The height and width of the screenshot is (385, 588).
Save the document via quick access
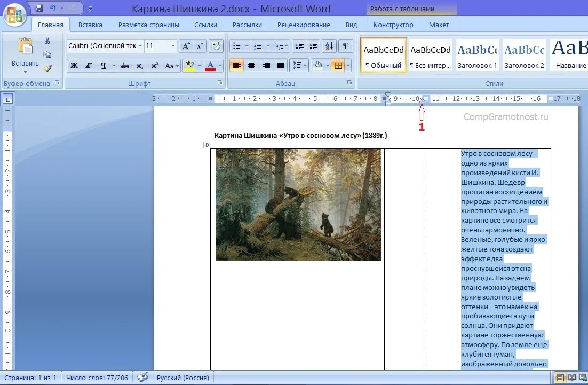click(x=39, y=8)
